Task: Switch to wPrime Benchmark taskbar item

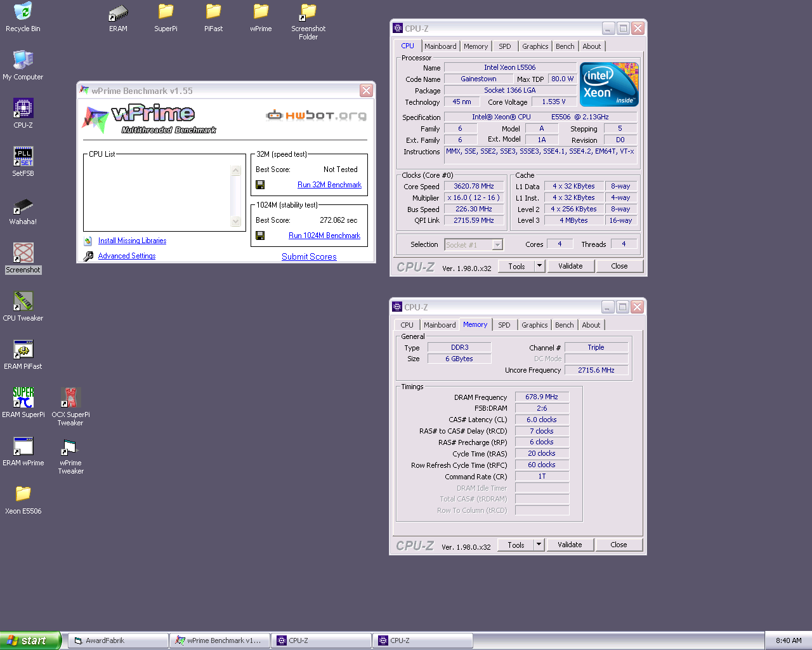Action: (x=219, y=640)
